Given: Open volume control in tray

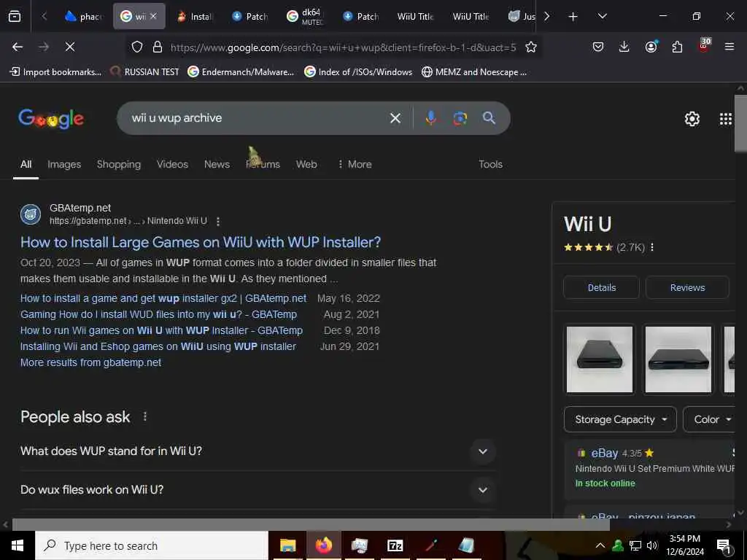Looking at the screenshot, I should pos(652,545).
